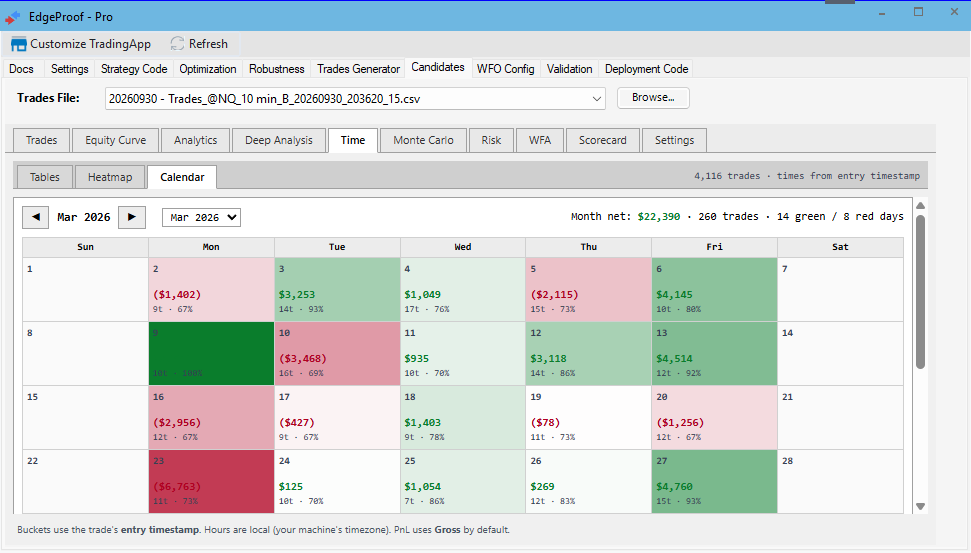Select the Candidates tab
This screenshot has width=971, height=553.
438,67
